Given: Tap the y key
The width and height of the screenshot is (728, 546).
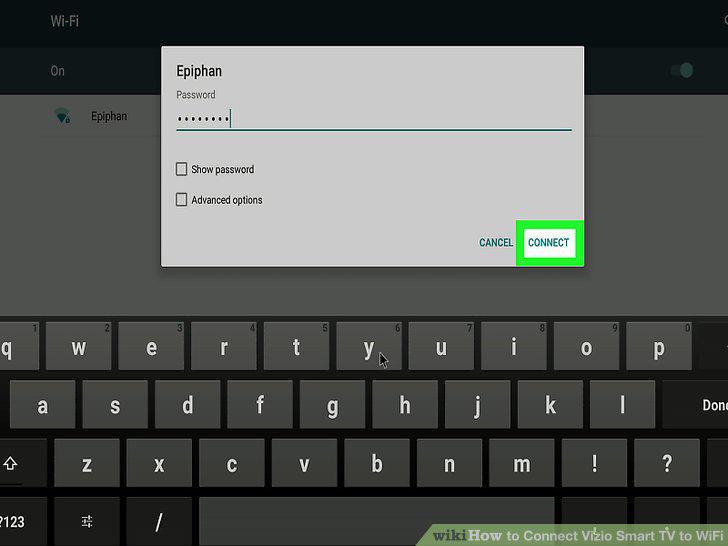Looking at the screenshot, I should pos(369,346).
